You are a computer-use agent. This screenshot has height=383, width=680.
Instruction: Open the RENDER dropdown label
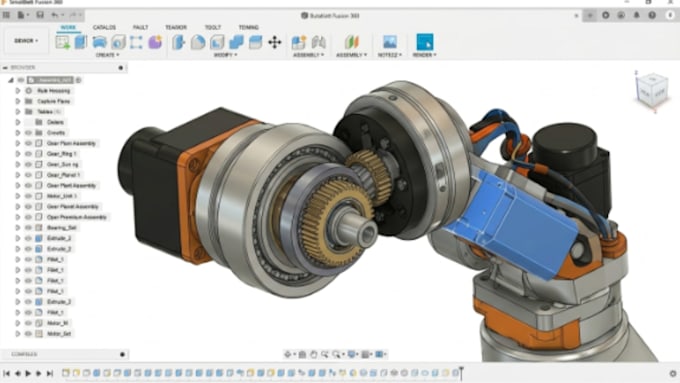pyautogui.click(x=425, y=55)
